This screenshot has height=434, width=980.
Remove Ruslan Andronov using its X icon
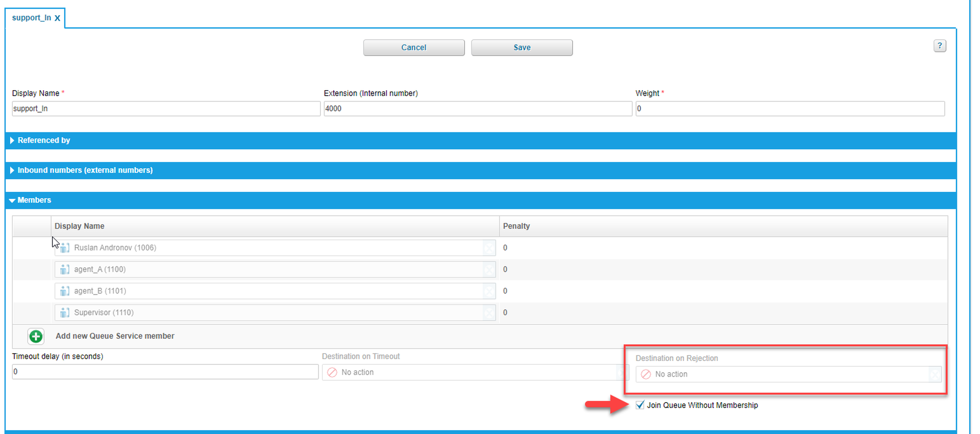coord(489,248)
